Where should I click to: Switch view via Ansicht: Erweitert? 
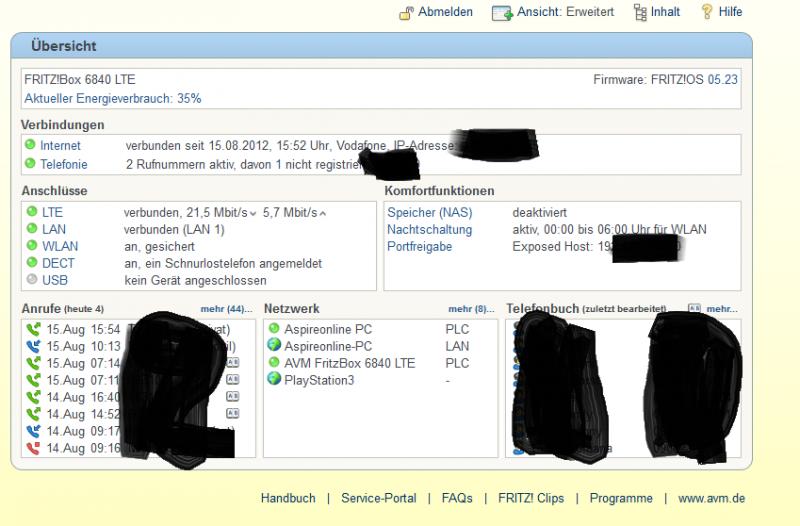pyautogui.click(x=565, y=12)
